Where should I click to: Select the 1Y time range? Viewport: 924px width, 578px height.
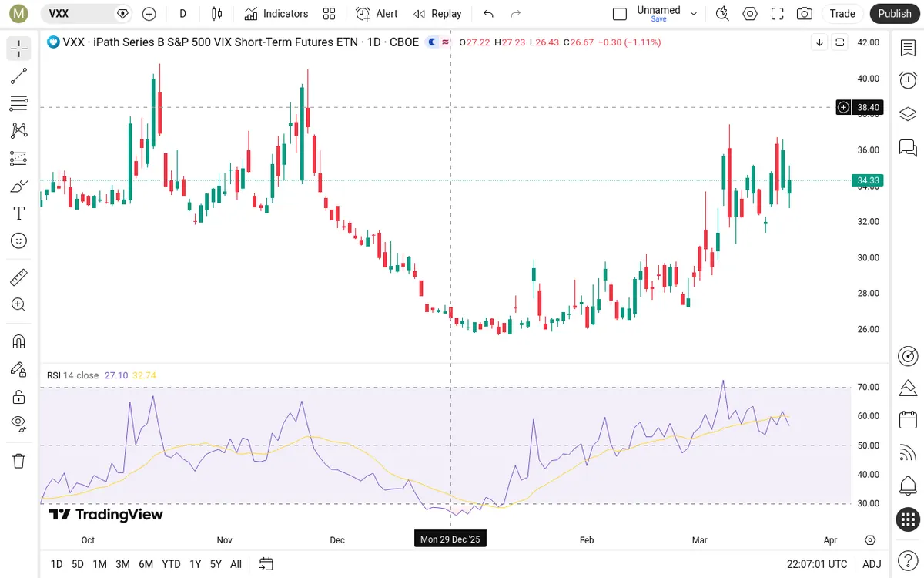196,564
